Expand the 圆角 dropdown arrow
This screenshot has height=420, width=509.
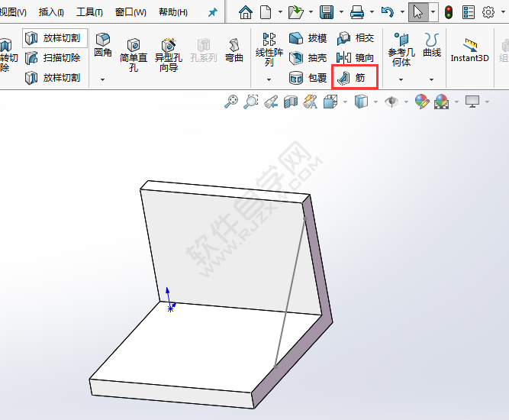coord(102,79)
